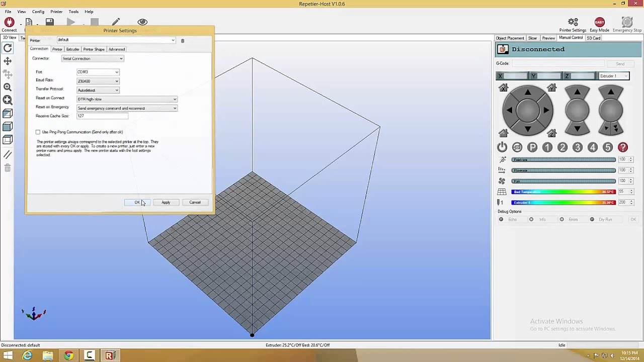Click the Cancel button
This screenshot has height=362, width=644.
(x=195, y=203)
